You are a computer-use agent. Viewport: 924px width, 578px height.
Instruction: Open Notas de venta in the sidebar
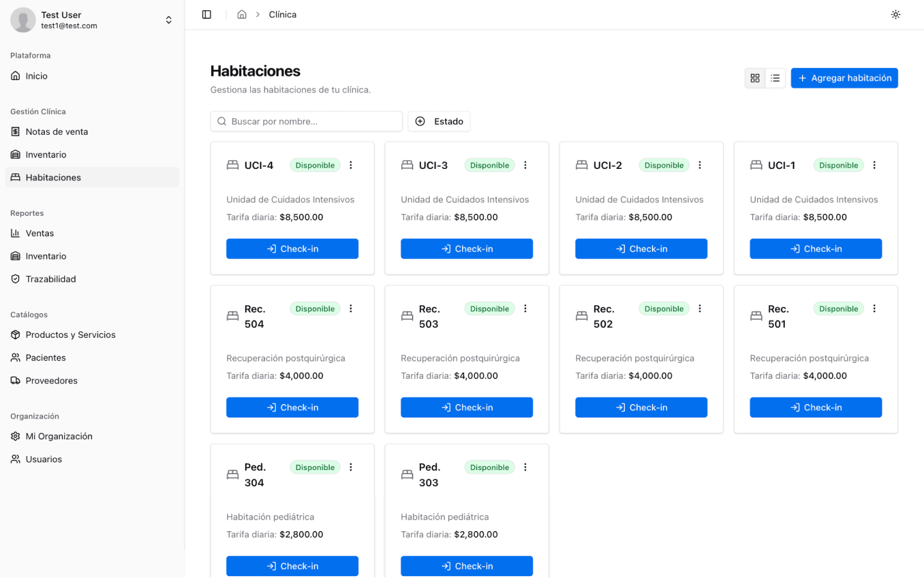point(56,132)
